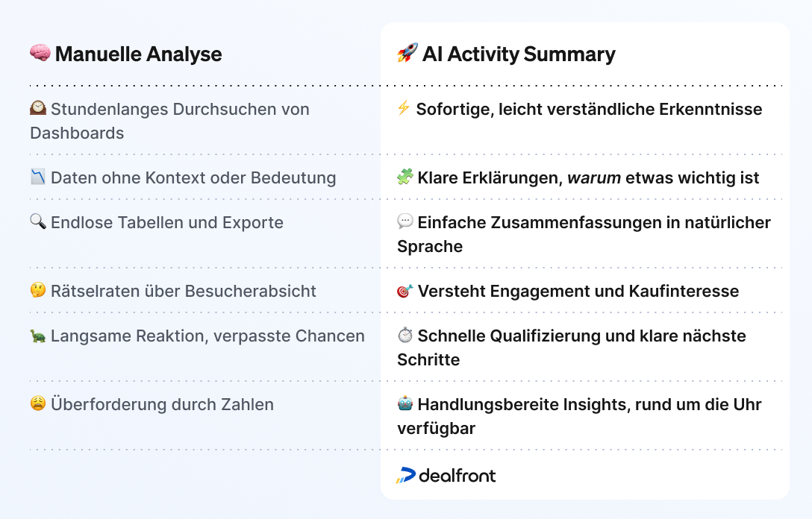This screenshot has width=812, height=519.
Task: Click the text Versteht Engagement und Kaufinteresse
Action: (x=578, y=291)
